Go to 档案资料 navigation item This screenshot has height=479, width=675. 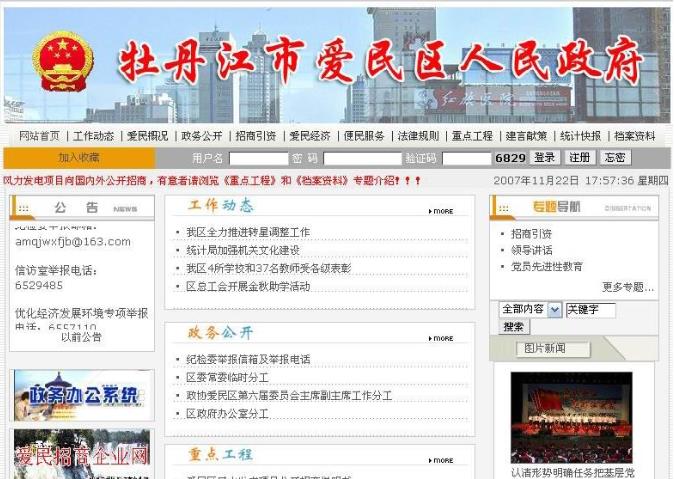[635, 136]
